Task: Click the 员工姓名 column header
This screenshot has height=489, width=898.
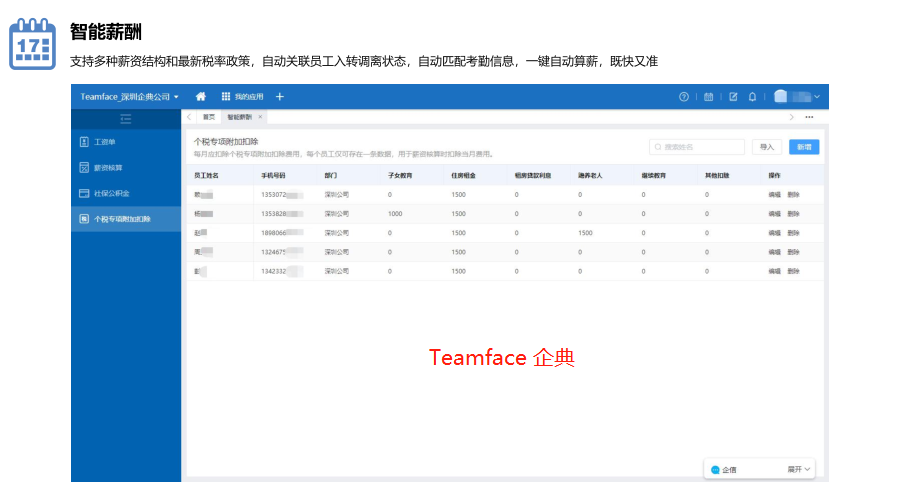Action: 206,175
